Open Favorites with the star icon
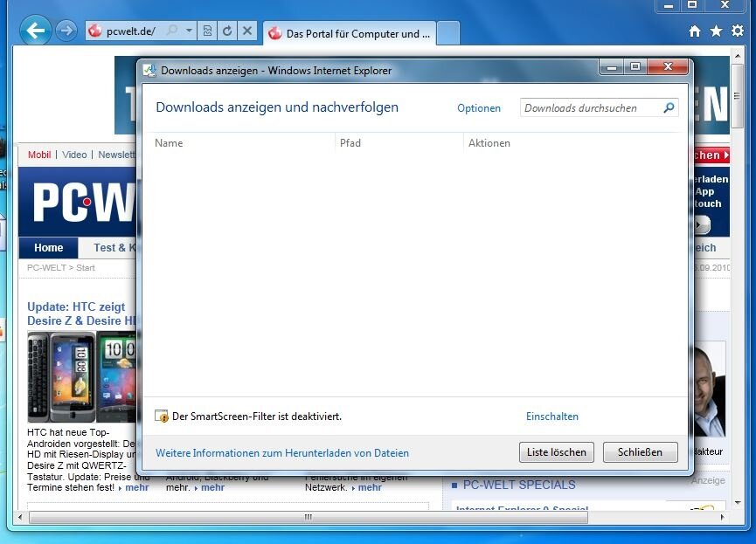 (x=716, y=31)
